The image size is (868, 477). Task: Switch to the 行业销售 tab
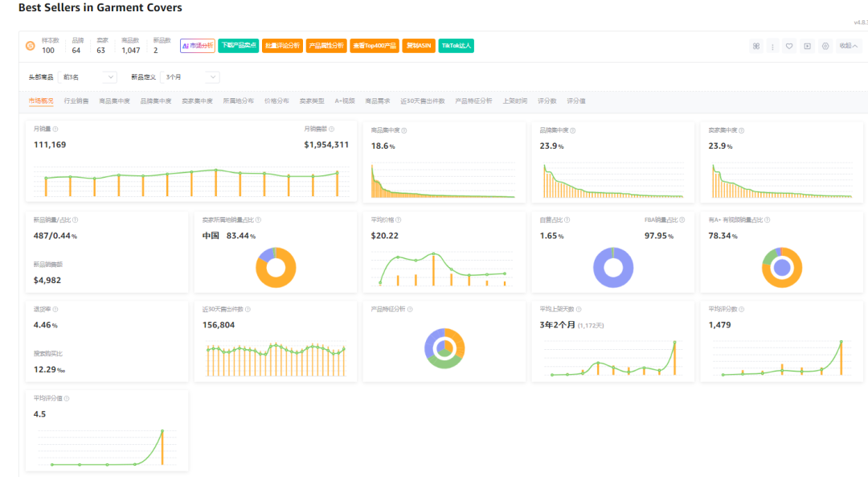click(76, 101)
